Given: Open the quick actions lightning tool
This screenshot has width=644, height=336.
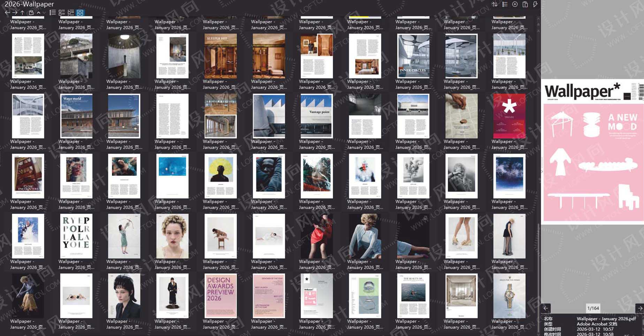Looking at the screenshot, I should pyautogui.click(x=535, y=5).
